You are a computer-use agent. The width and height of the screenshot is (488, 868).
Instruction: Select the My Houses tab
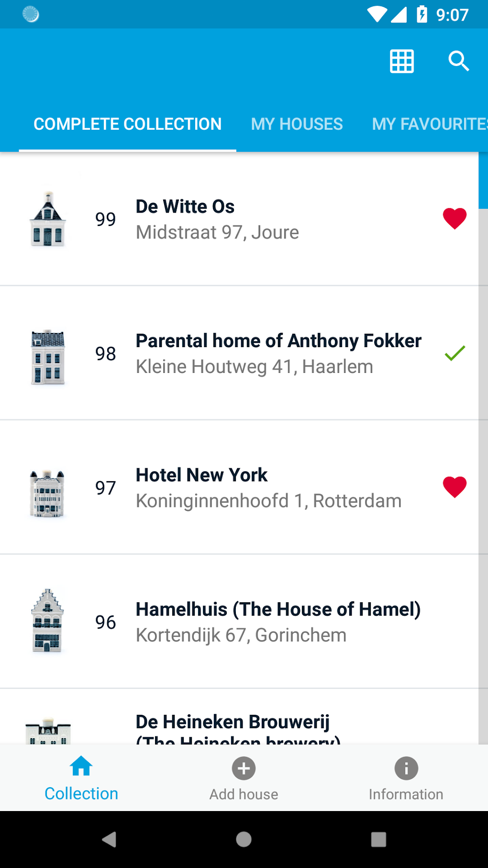pyautogui.click(x=297, y=124)
